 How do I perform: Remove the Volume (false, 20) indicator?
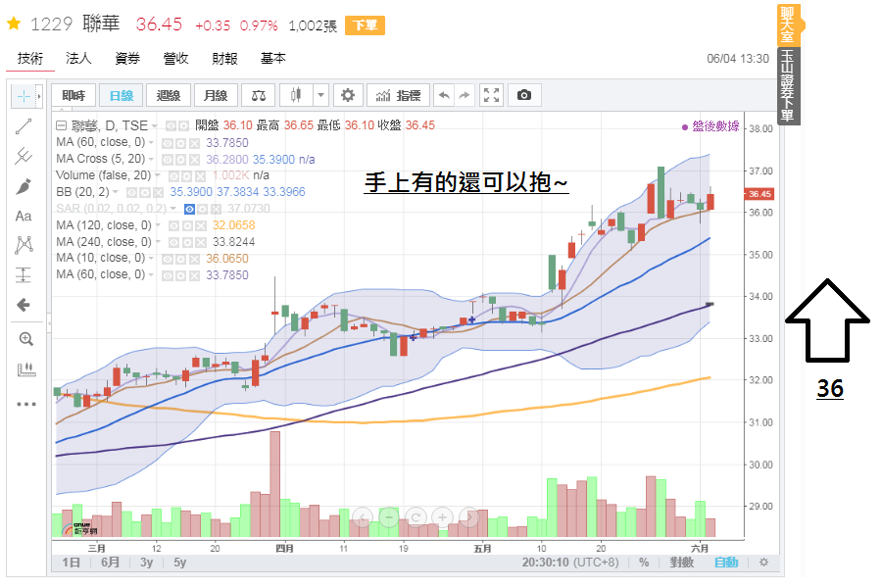(200, 176)
